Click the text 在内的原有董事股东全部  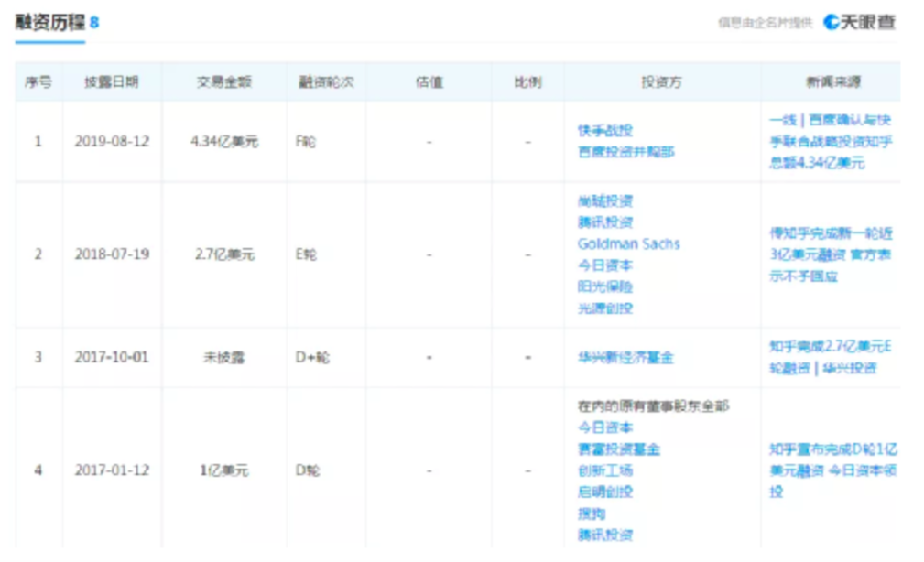tap(653, 405)
